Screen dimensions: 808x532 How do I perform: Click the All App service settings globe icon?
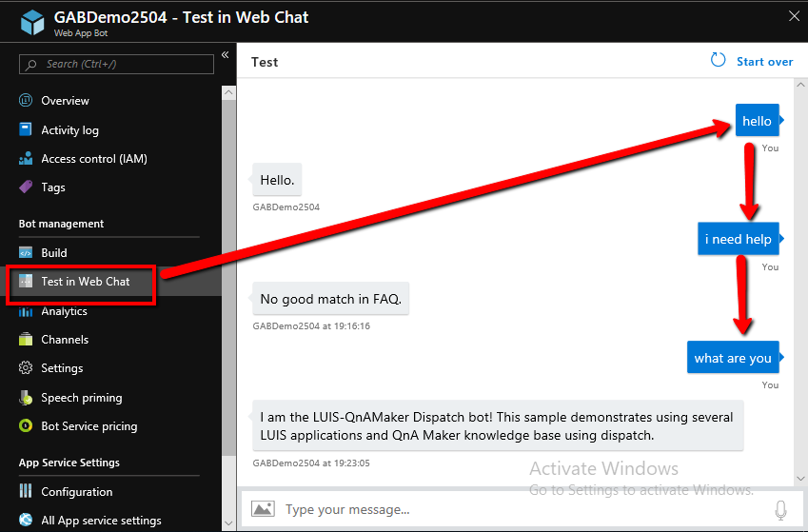pyautogui.click(x=26, y=520)
